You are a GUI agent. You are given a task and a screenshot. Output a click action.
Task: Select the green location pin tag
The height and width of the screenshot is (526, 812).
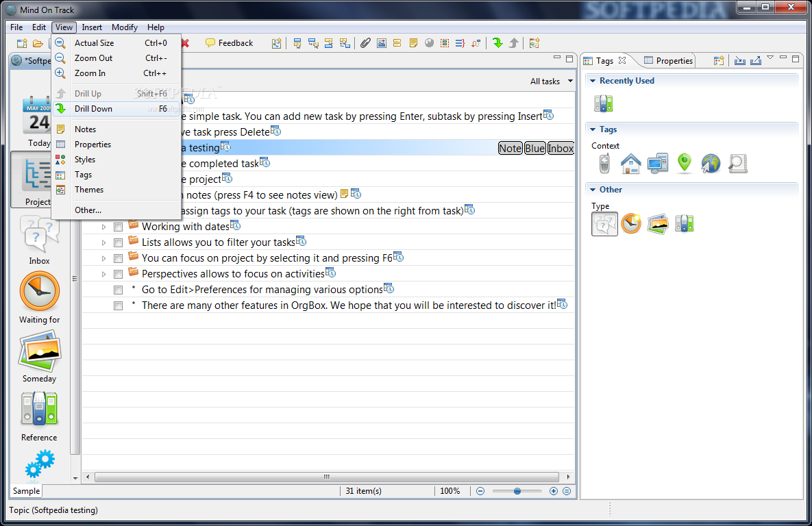[x=685, y=163]
